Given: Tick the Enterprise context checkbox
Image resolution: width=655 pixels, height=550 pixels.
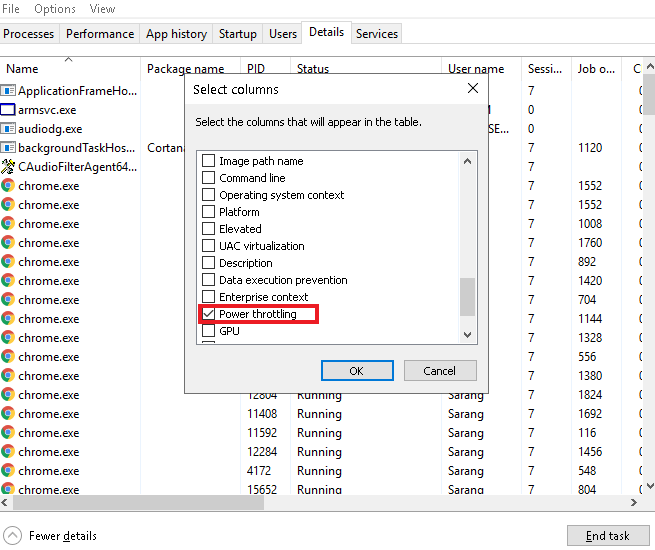Looking at the screenshot, I should click(208, 297).
